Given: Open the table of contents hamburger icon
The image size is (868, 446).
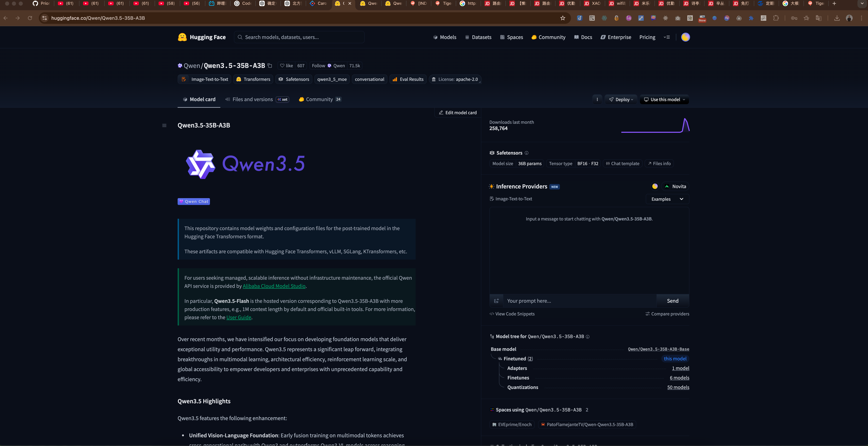Looking at the screenshot, I should pyautogui.click(x=165, y=125).
